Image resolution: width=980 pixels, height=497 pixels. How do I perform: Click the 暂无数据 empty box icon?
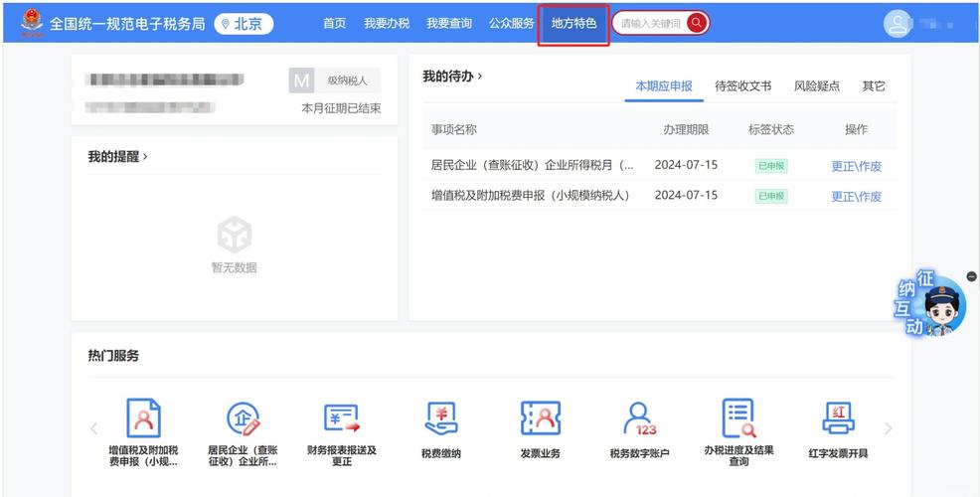click(235, 235)
